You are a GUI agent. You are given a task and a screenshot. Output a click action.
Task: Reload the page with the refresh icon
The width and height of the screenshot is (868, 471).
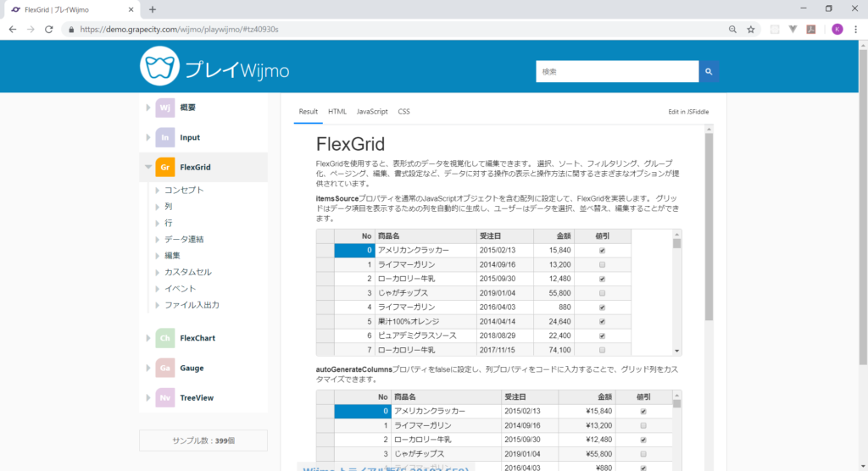click(48, 30)
